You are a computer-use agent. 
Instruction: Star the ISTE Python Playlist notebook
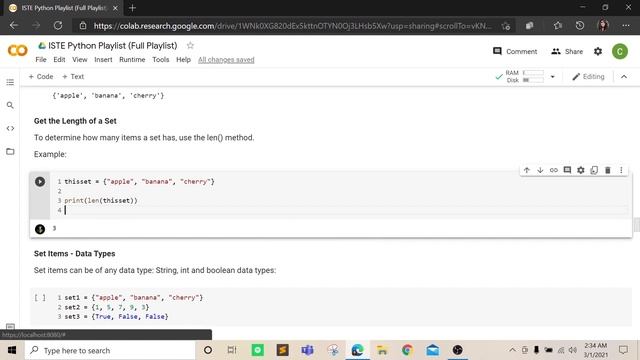(x=190, y=46)
